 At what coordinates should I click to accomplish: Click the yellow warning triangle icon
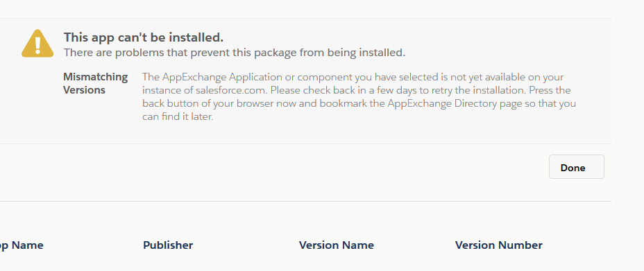pyautogui.click(x=37, y=44)
